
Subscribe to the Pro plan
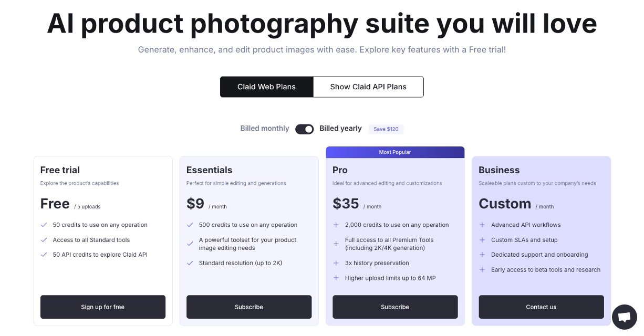[395, 307]
